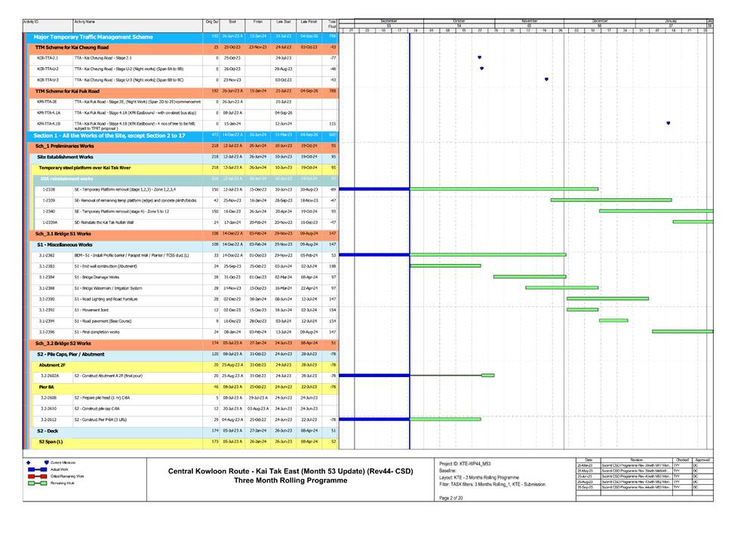
Task: Click the Critical Remaining Work red legend bar
Action: click(x=37, y=477)
